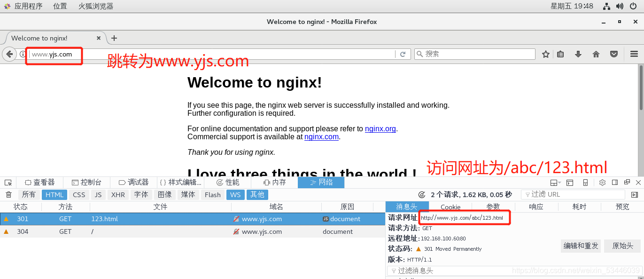Switch to the 调试器 devtools tab
644x279 pixels.
pos(133,182)
